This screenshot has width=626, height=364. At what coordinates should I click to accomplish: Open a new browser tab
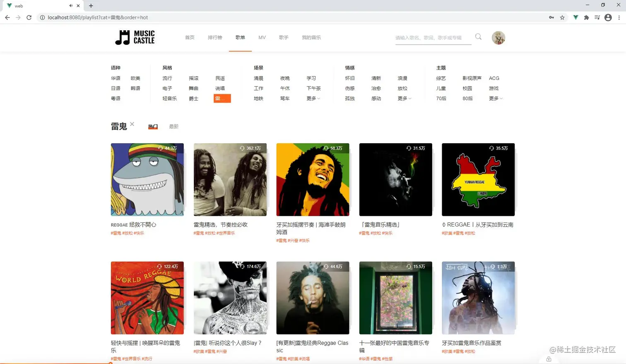[91, 6]
